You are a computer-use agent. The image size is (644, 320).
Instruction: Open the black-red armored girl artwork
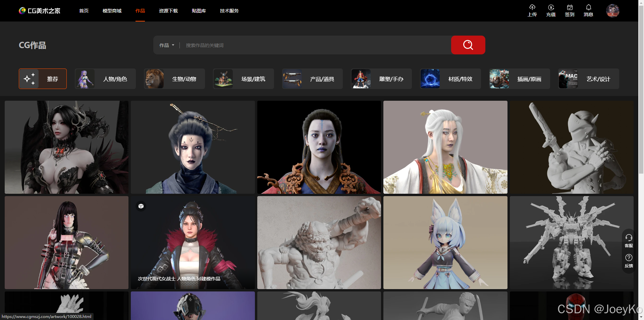pos(66,242)
